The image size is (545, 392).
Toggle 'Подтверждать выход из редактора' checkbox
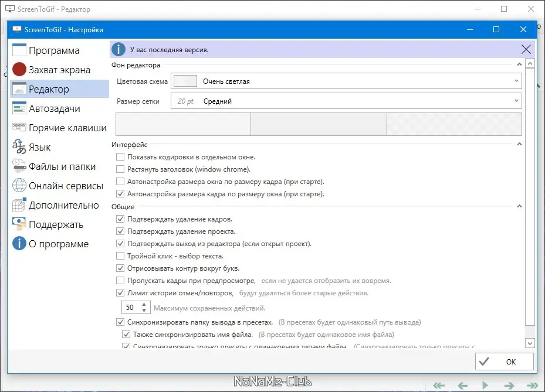(120, 244)
